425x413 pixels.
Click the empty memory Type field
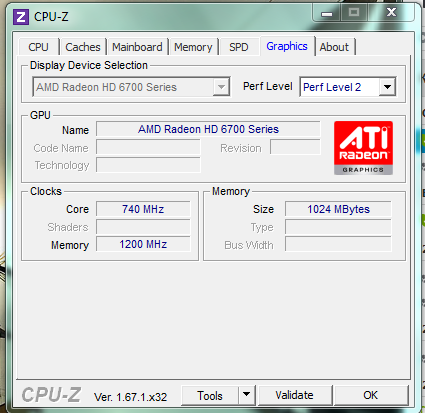pos(338,227)
